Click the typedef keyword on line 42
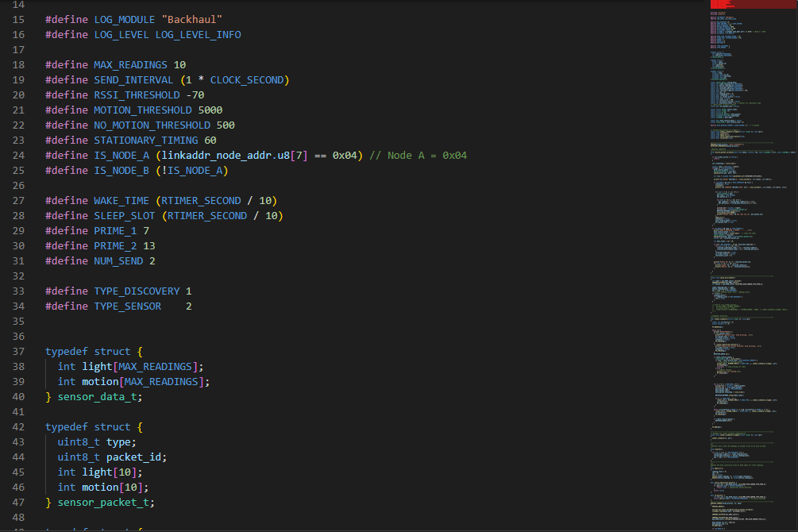798x532 pixels. [x=67, y=426]
